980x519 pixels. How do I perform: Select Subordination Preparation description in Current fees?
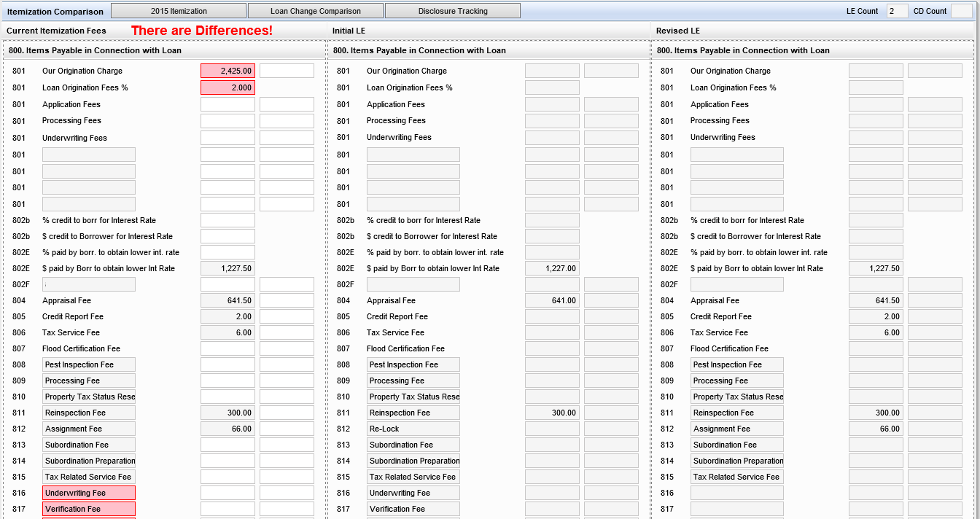(89, 461)
